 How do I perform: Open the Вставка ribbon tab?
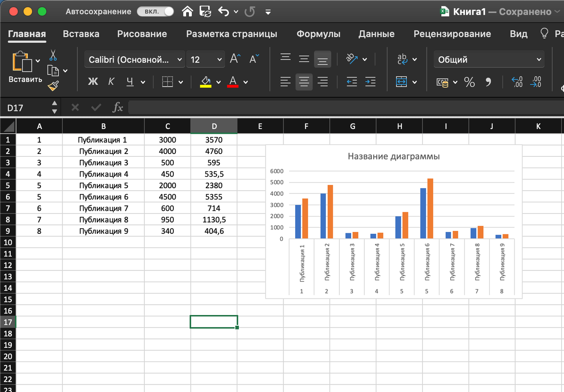point(81,34)
